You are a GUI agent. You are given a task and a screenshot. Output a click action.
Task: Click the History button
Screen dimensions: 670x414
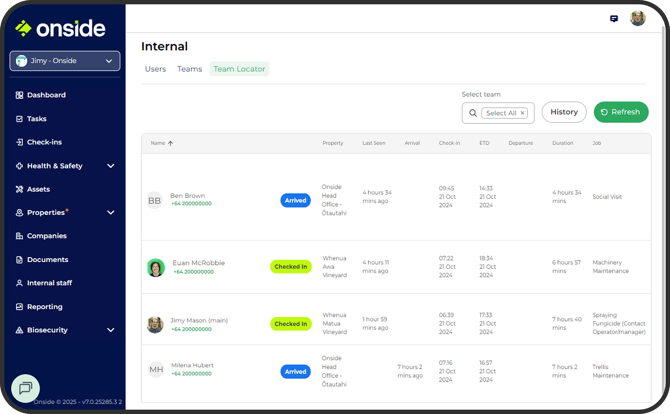pos(564,112)
